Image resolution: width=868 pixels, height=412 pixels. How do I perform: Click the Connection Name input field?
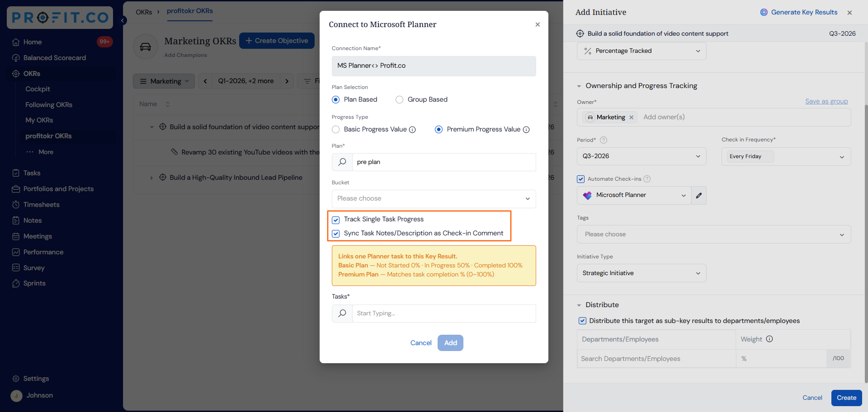pos(434,66)
